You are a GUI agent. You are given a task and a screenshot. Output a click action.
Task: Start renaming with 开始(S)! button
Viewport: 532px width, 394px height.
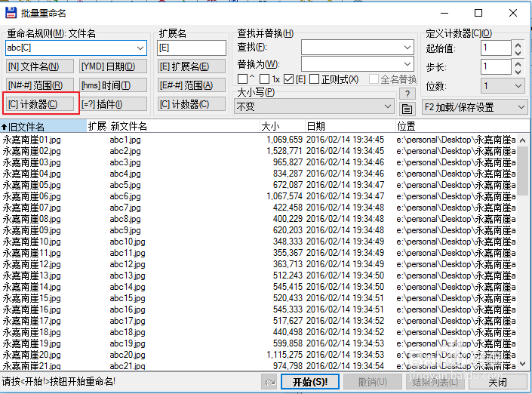tap(310, 382)
